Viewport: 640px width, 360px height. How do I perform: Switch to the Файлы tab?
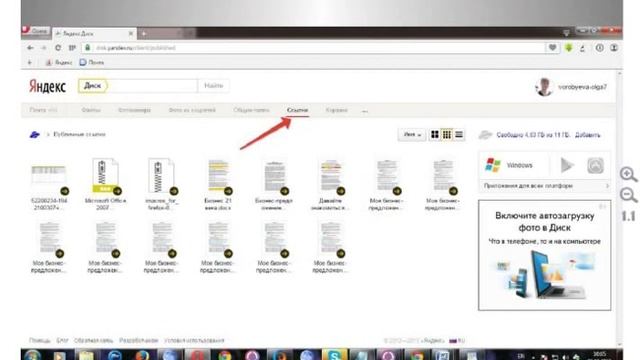(91, 110)
